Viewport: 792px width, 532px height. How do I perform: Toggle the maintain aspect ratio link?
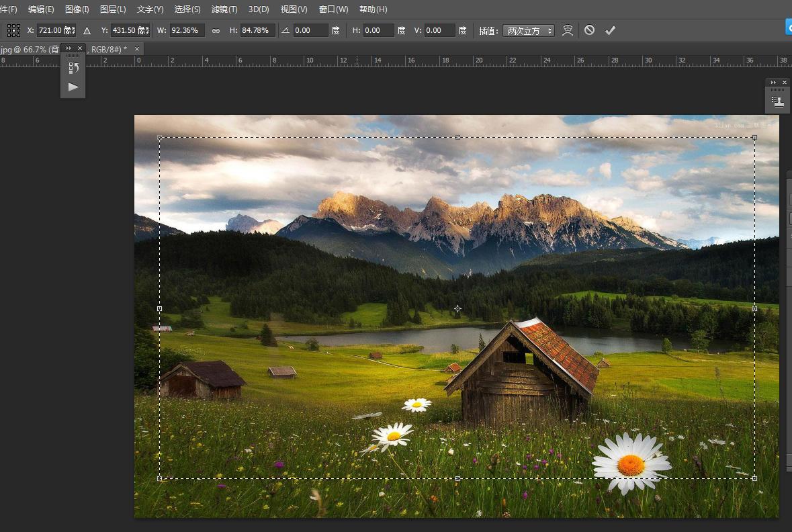coord(216,30)
